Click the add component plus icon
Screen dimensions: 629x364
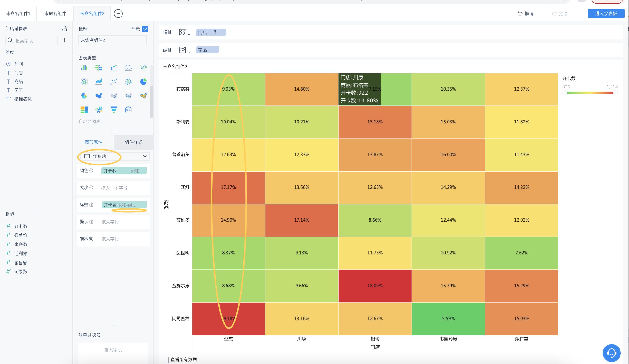[118, 13]
